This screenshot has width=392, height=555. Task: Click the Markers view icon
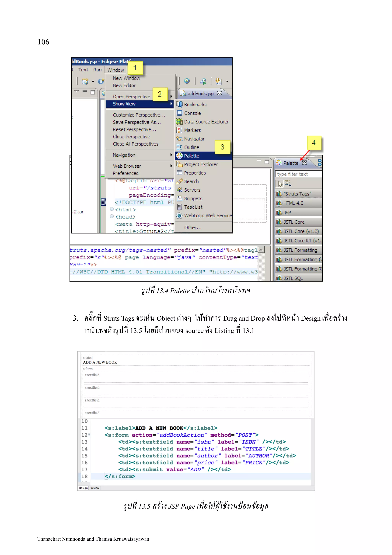point(179,130)
